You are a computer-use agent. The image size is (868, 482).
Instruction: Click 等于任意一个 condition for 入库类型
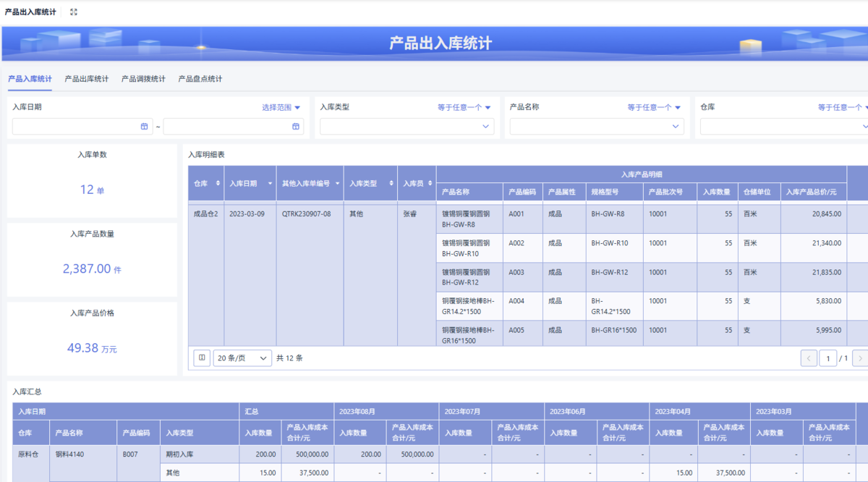click(x=464, y=107)
